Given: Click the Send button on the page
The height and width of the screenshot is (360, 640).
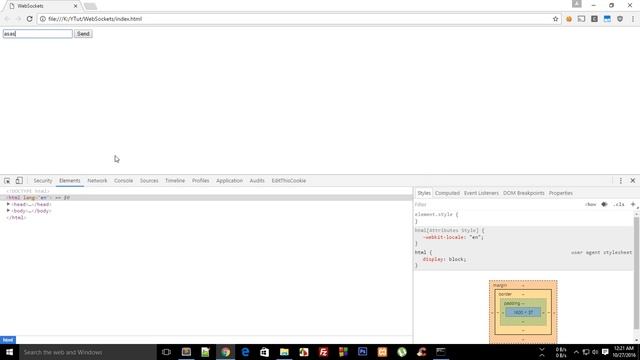Looking at the screenshot, I should click(x=83, y=34).
